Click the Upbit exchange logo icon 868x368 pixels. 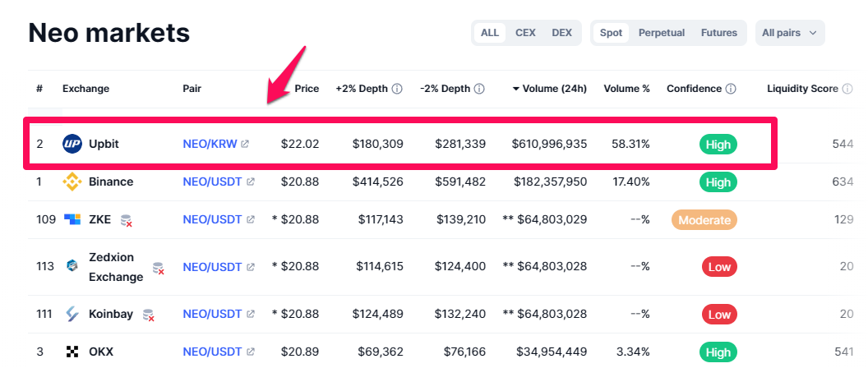coord(72,144)
